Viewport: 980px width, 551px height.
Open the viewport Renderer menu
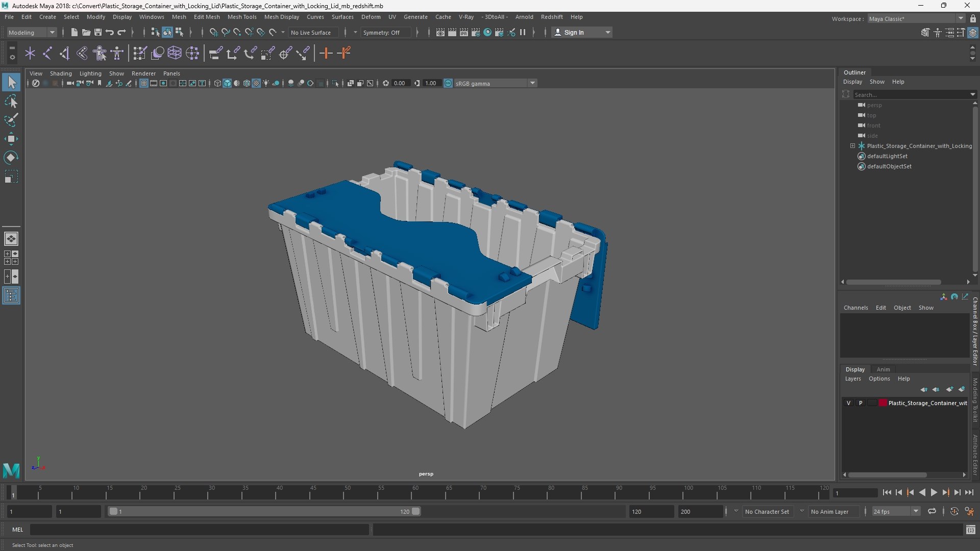coord(143,73)
